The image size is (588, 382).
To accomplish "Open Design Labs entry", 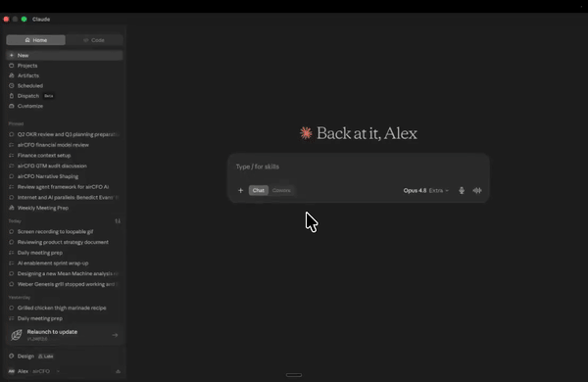I will pyautogui.click(x=31, y=357).
